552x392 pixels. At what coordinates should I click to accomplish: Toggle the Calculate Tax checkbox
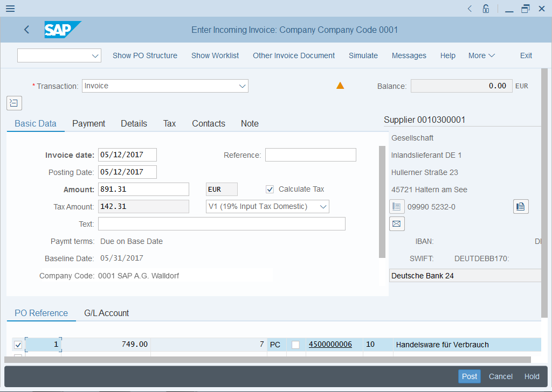pyautogui.click(x=270, y=190)
